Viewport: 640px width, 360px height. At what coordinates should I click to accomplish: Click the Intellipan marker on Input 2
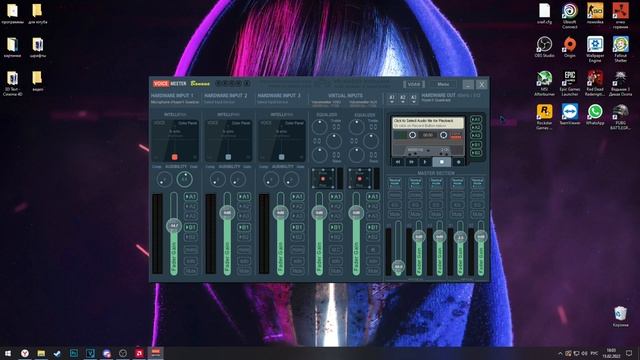coord(228,157)
